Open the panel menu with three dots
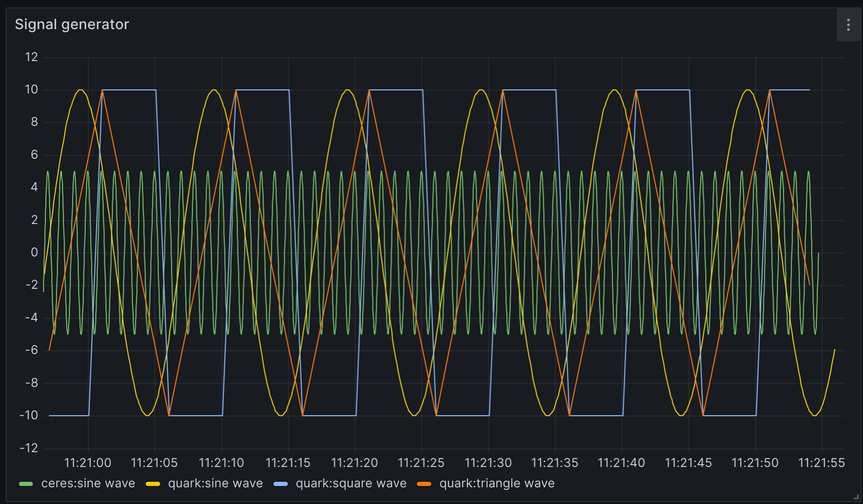The image size is (863, 504). point(848,25)
